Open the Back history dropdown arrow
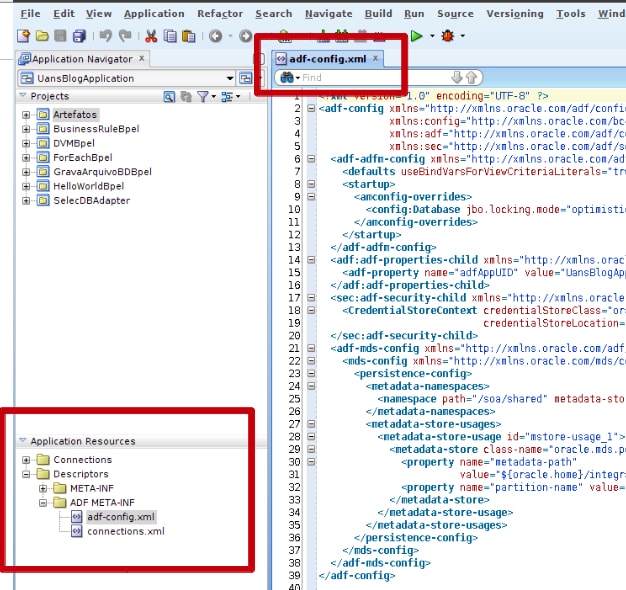Viewport: 626px width, 590px height. click(230, 36)
